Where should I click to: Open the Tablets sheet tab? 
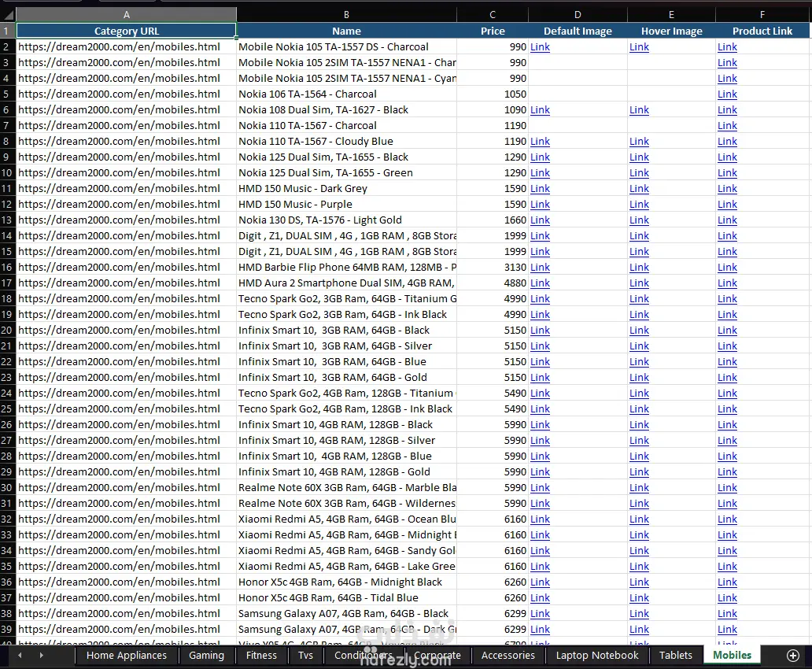coord(675,655)
